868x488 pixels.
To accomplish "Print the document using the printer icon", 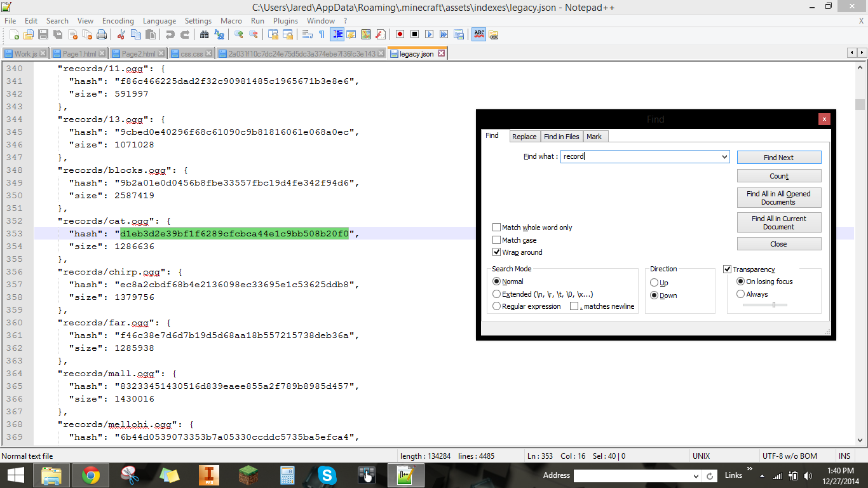I will 102,34.
